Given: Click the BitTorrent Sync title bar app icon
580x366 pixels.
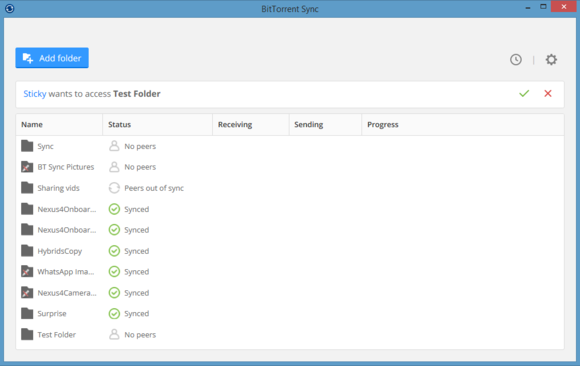Looking at the screenshot, I should coord(10,8).
